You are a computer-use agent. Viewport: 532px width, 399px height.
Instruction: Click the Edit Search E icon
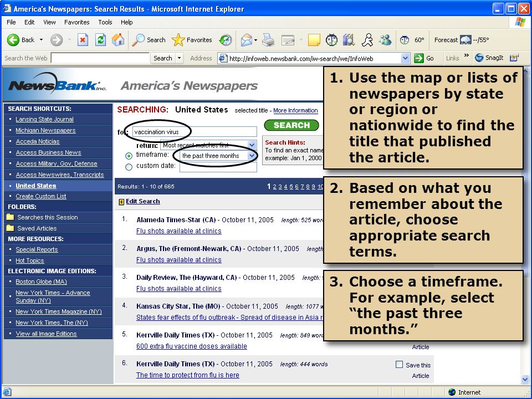pos(121,202)
